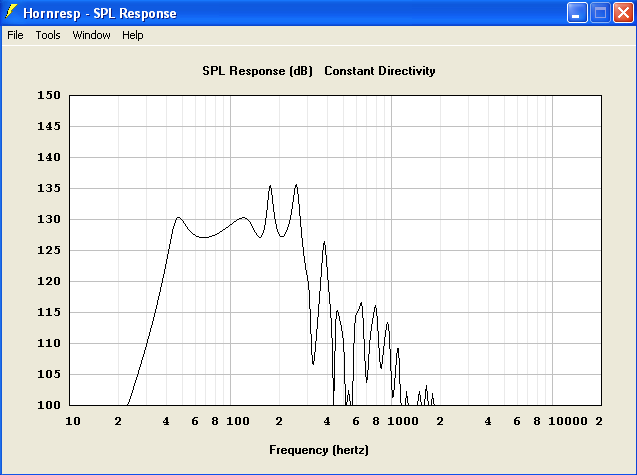Click the Hornresp - SPL Response title text
This screenshot has width=637, height=475.
pyautogui.click(x=100, y=13)
